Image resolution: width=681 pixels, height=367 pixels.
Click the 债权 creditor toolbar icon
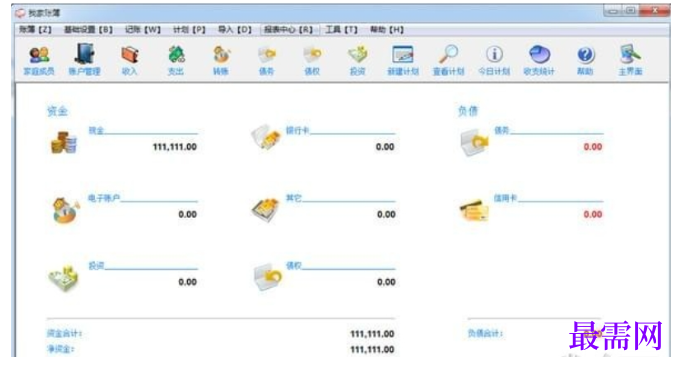tap(312, 60)
